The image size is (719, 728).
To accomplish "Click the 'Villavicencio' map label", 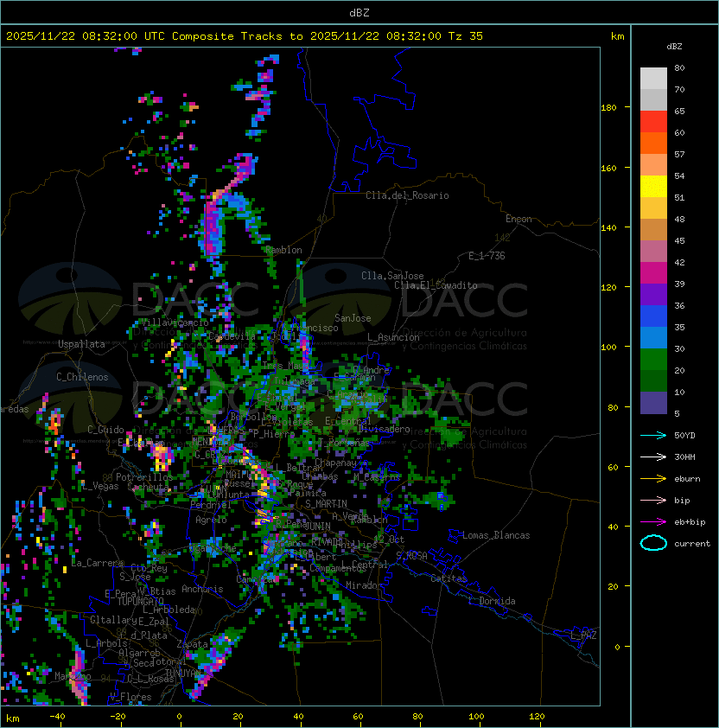I will (175, 322).
